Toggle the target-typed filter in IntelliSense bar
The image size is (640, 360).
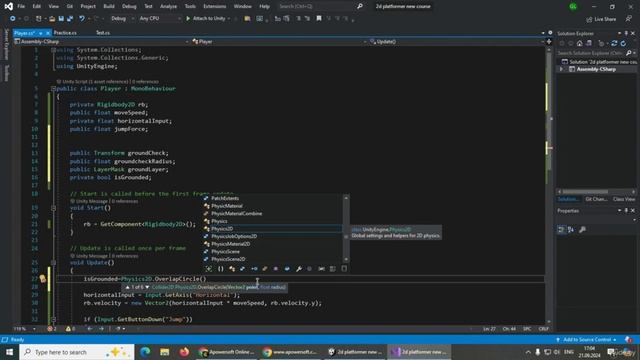click(209, 269)
